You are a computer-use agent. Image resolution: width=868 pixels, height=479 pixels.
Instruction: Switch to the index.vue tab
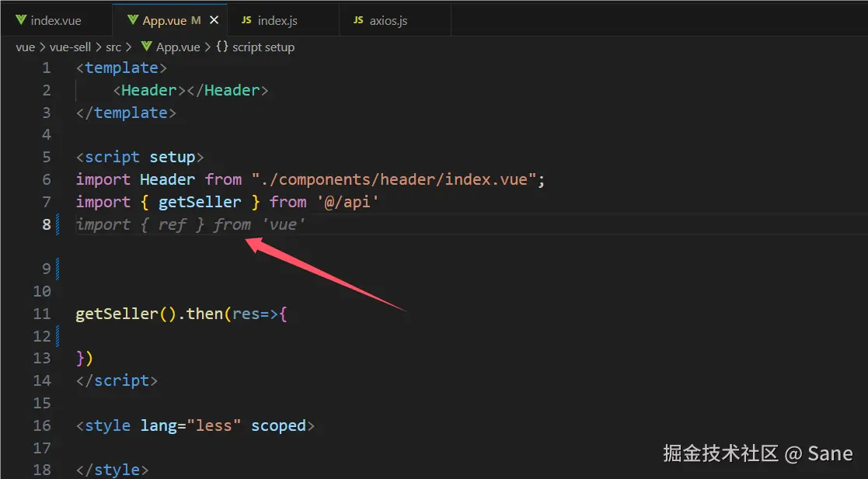[x=55, y=20]
